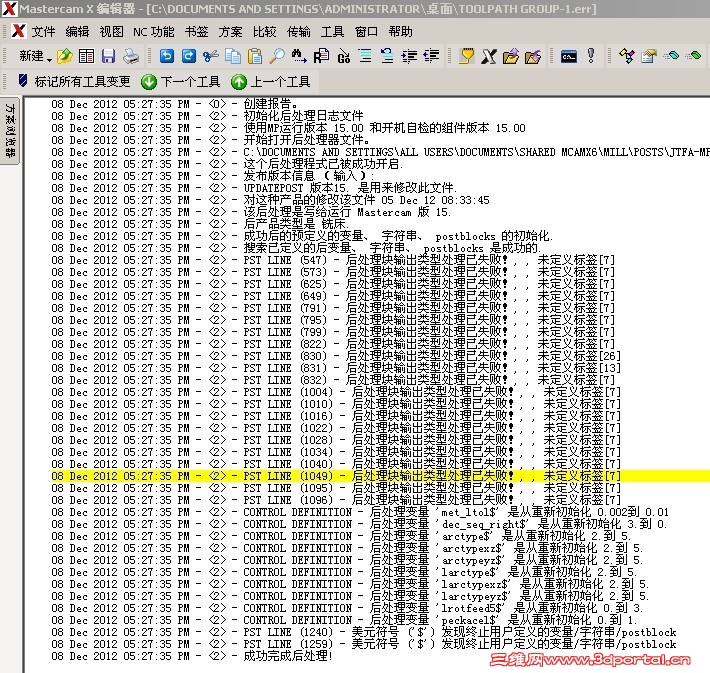This screenshot has height=673, width=710.
Task: Click log line PST LINE (1259)
Action: tap(364, 644)
